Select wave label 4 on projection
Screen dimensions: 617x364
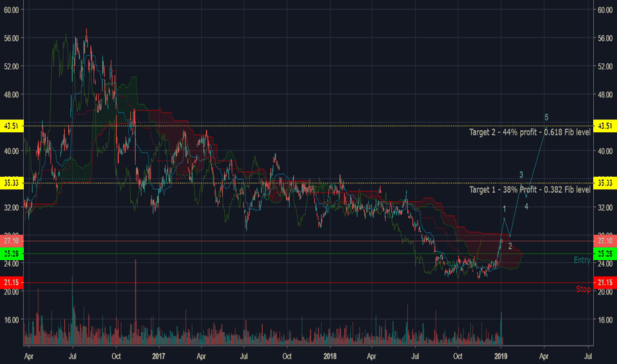pos(526,206)
